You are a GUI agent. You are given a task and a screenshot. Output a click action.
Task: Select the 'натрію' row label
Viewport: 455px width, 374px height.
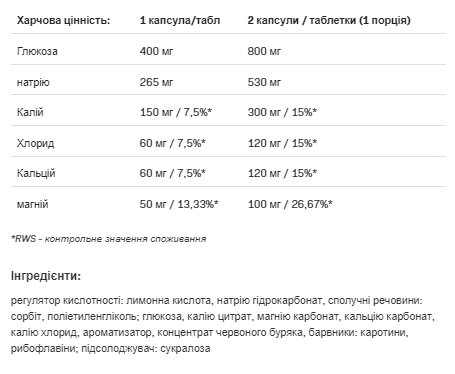point(33,82)
